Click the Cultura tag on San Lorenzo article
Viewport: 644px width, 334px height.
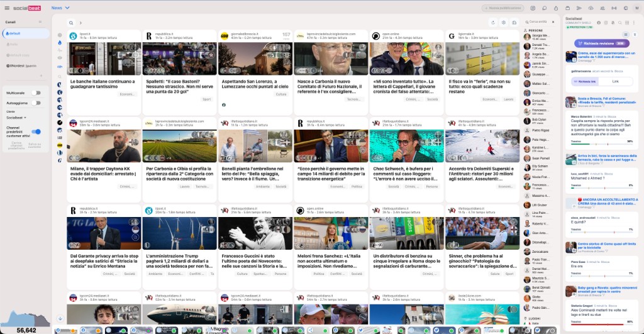281,94
